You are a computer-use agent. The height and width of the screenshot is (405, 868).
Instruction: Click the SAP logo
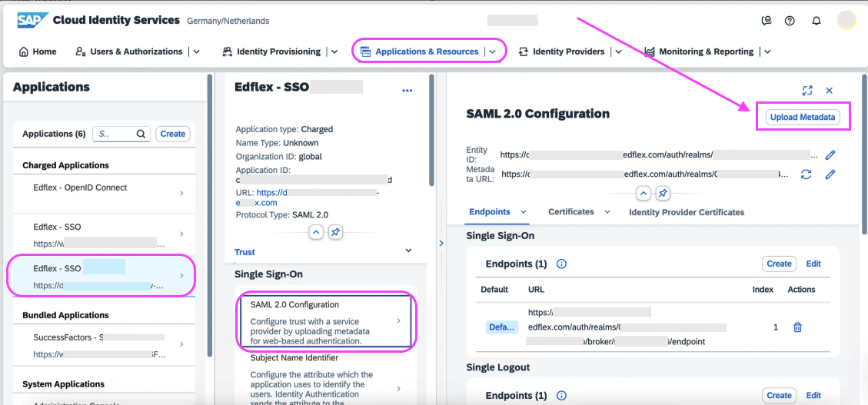(32, 21)
